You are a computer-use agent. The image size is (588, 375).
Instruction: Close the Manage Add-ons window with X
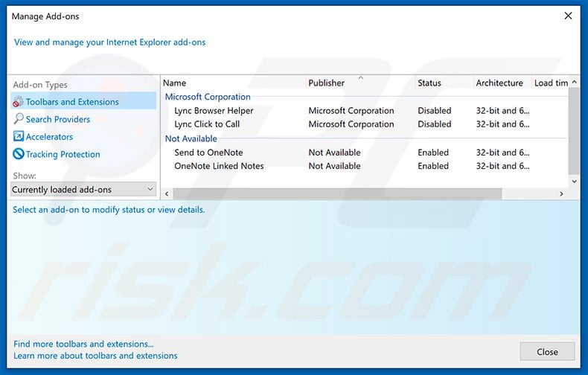point(568,16)
